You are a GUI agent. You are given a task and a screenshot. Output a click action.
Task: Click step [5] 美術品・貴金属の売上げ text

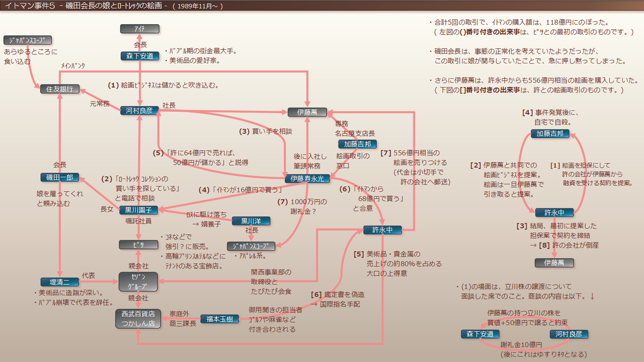pyautogui.click(x=397, y=263)
